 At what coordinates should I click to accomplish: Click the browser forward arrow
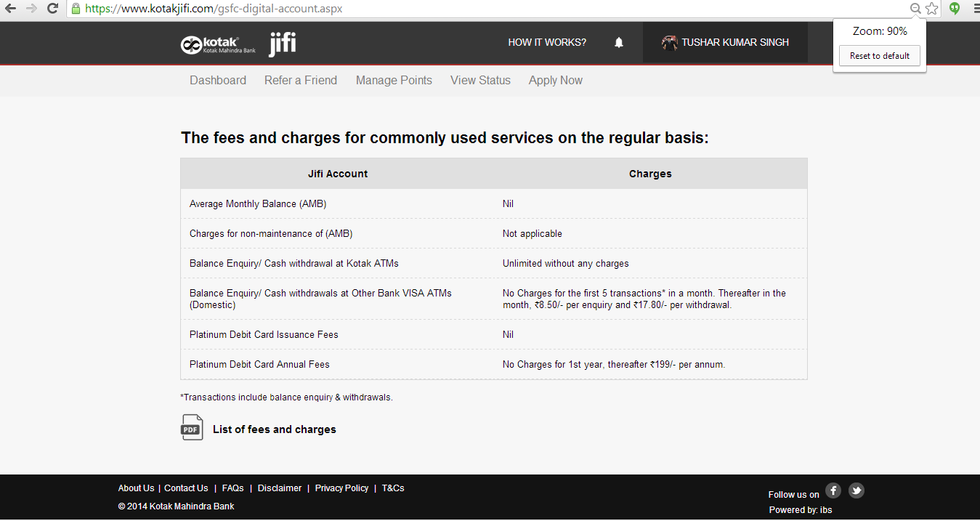click(x=31, y=9)
